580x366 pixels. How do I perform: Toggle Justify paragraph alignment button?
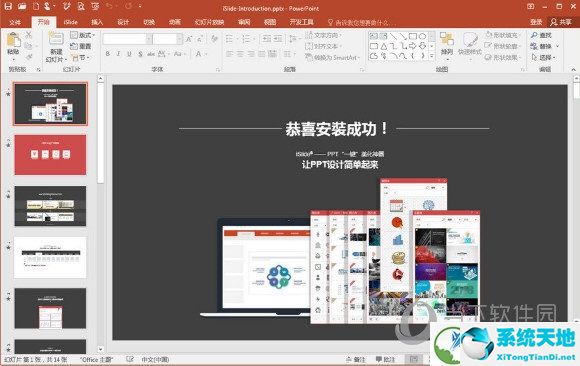pos(262,54)
